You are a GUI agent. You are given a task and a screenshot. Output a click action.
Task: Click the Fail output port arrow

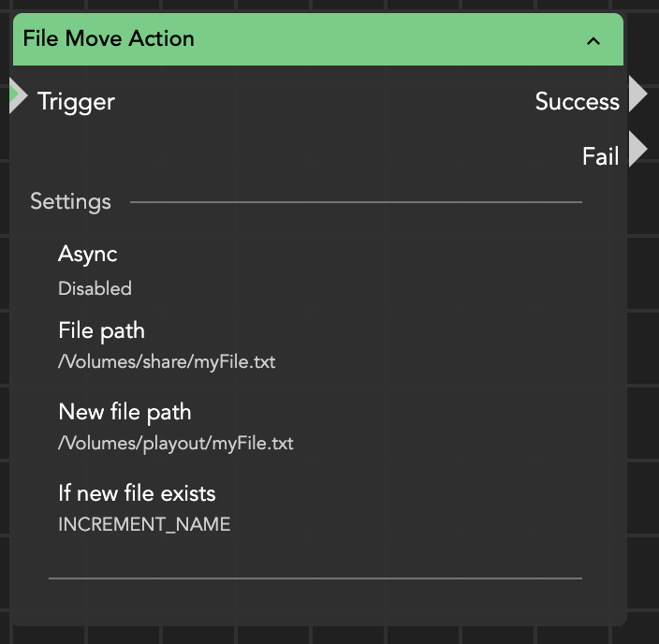[x=638, y=150]
